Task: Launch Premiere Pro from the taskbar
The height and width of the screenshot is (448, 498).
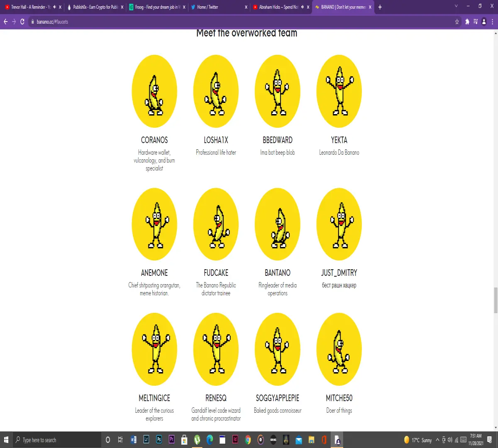Action: tap(172, 440)
